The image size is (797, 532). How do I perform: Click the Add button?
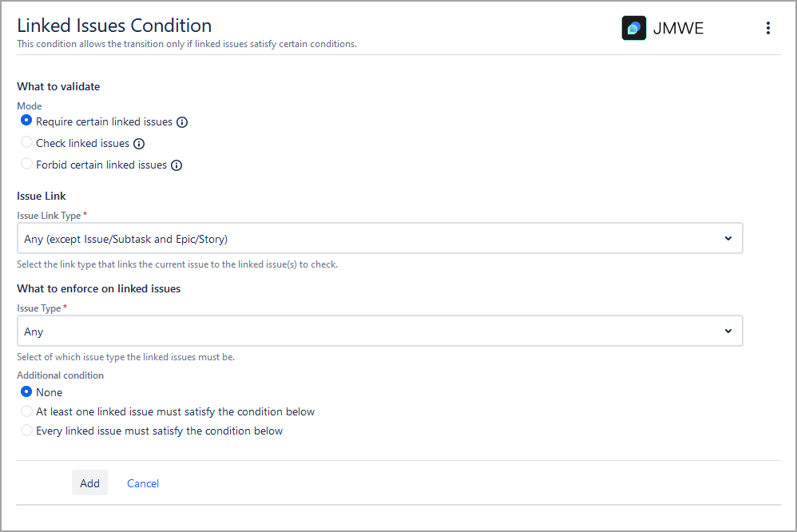(x=89, y=482)
